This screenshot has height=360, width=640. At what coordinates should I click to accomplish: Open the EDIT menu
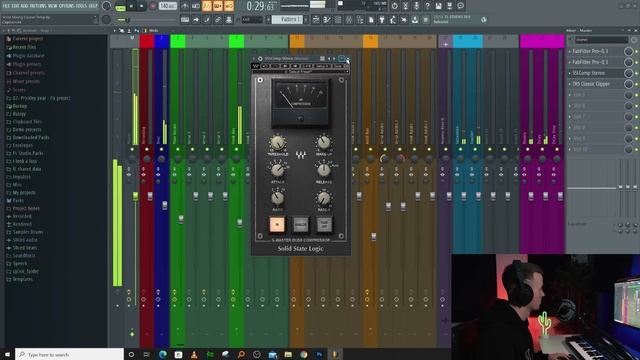point(16,6)
